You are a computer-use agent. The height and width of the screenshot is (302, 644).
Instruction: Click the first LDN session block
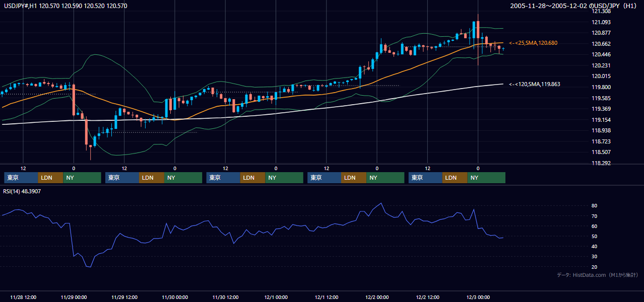tap(51, 178)
